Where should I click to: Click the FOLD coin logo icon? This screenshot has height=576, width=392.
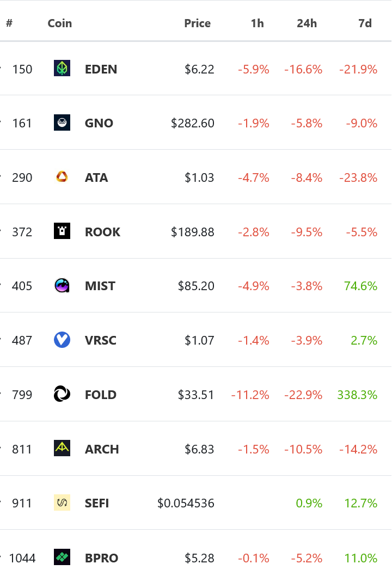point(62,395)
